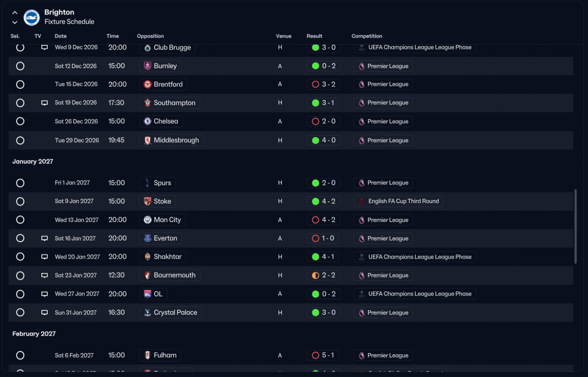Click the Premier League logo on Spurs row
The width and height of the screenshot is (588, 377).
point(362,183)
